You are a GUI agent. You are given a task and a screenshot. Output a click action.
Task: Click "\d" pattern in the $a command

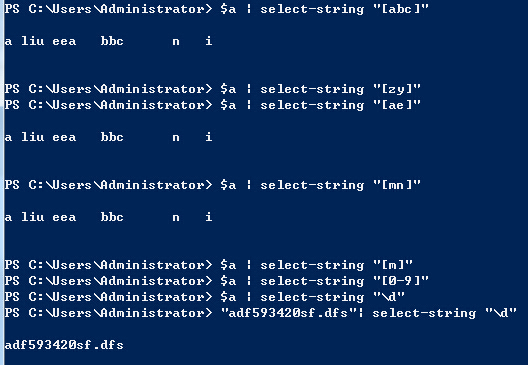click(x=389, y=297)
